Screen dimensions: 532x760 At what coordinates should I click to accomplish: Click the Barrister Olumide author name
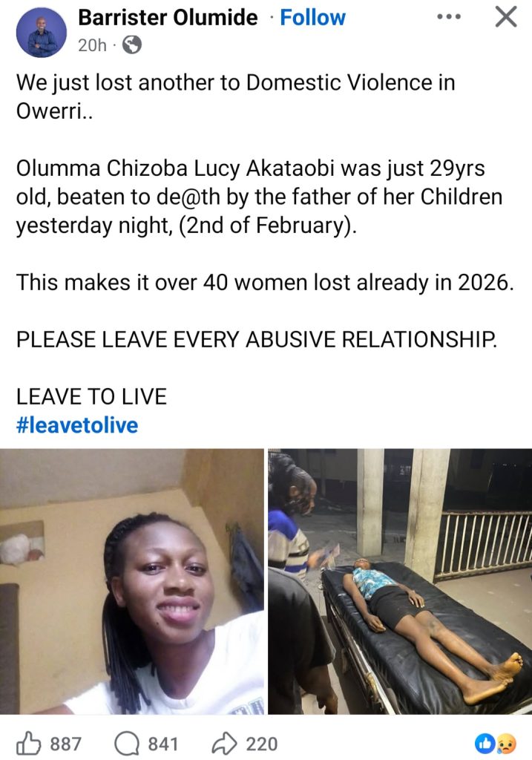pos(168,17)
